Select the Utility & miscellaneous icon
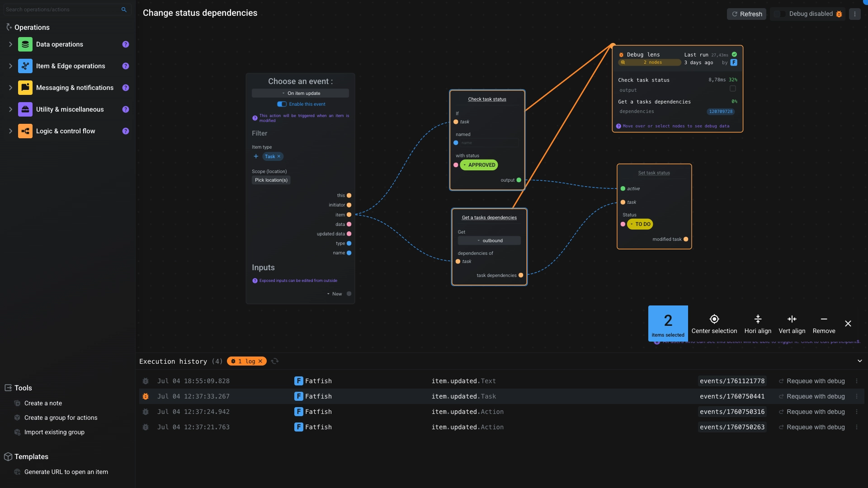 coord(25,109)
